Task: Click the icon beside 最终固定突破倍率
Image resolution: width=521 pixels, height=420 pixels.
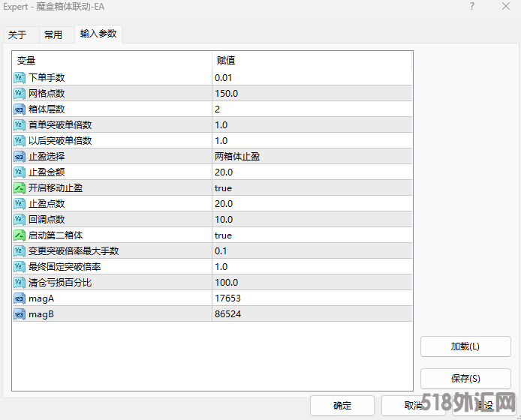Action: [20, 267]
